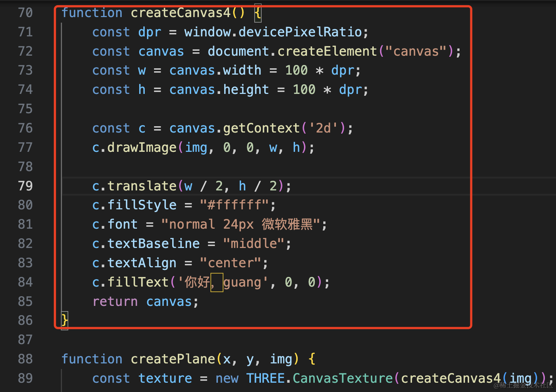
Task: Click the "center" string on line 83
Action: [x=230, y=263]
